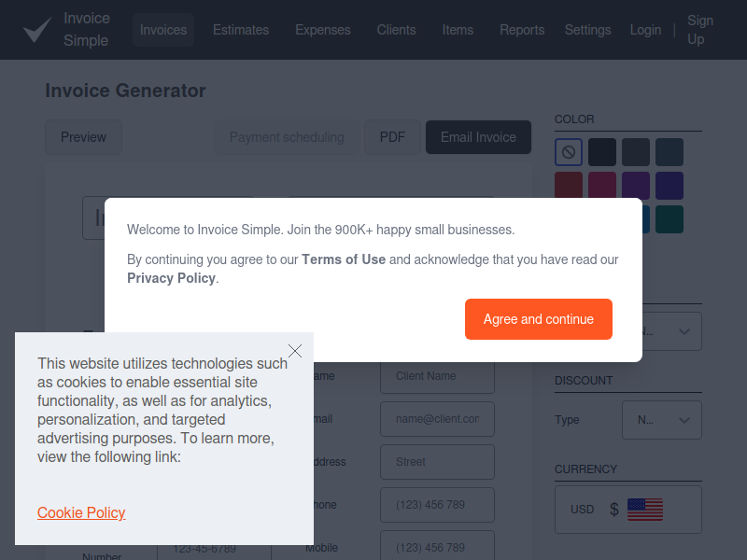Viewport: 747px width, 560px height.
Task: Click the Client Name input field
Action: [437, 376]
